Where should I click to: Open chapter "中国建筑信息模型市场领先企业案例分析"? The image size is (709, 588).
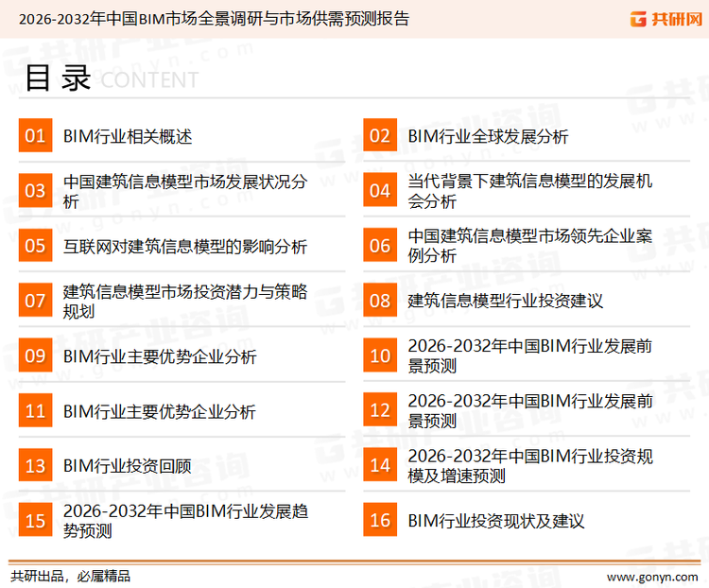click(530, 246)
